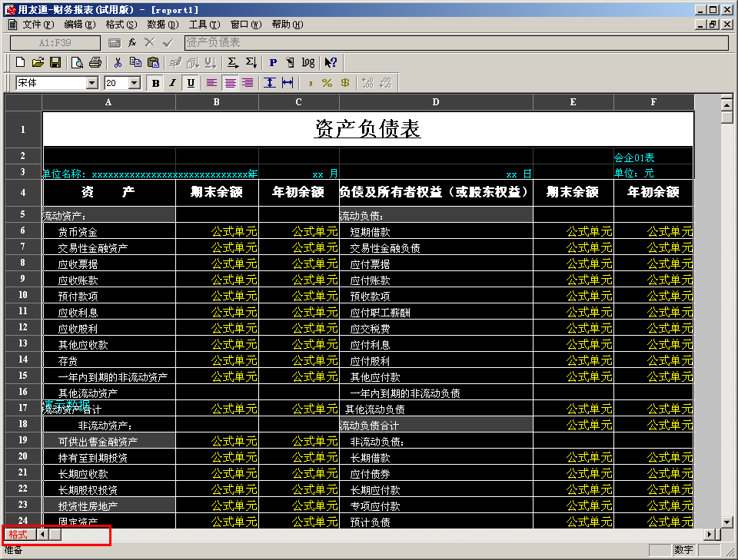The height and width of the screenshot is (560, 738).
Task: Open the context help arrow icon
Action: [331, 62]
